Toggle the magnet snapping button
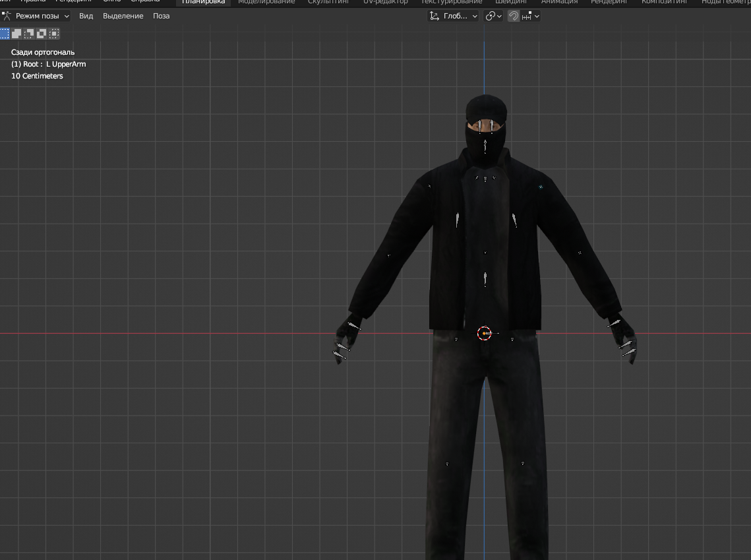 pyautogui.click(x=513, y=16)
